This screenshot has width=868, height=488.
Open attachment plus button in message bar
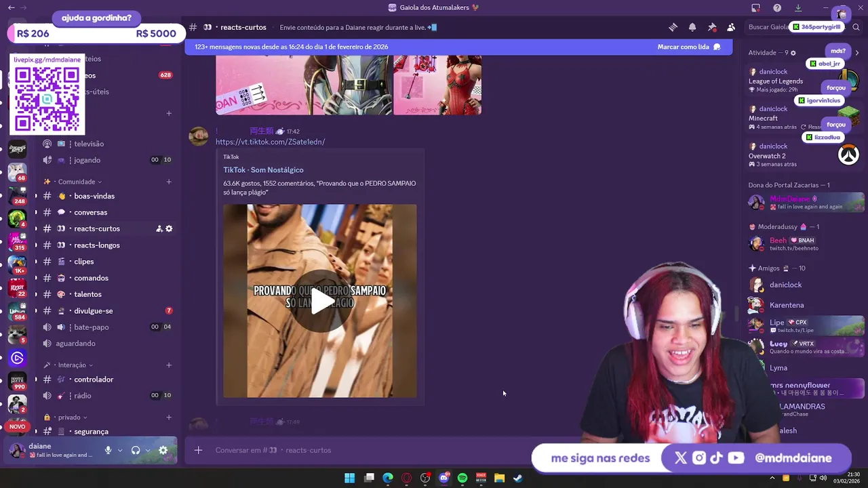(198, 450)
